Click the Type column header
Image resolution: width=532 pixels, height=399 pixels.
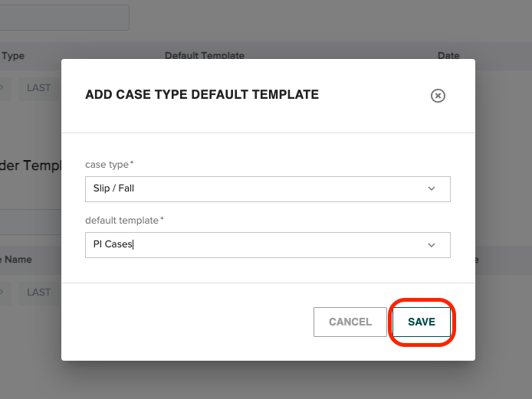point(13,56)
